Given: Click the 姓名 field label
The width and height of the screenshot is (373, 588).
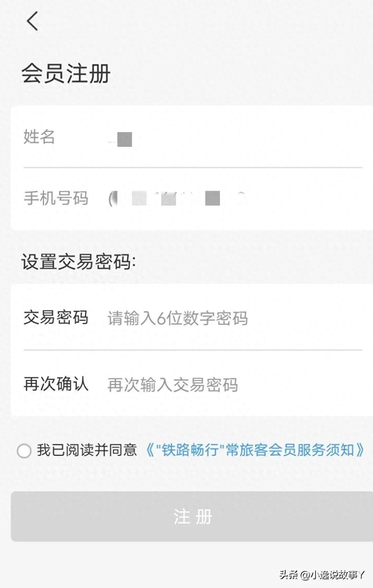Looking at the screenshot, I should pos(39,137).
